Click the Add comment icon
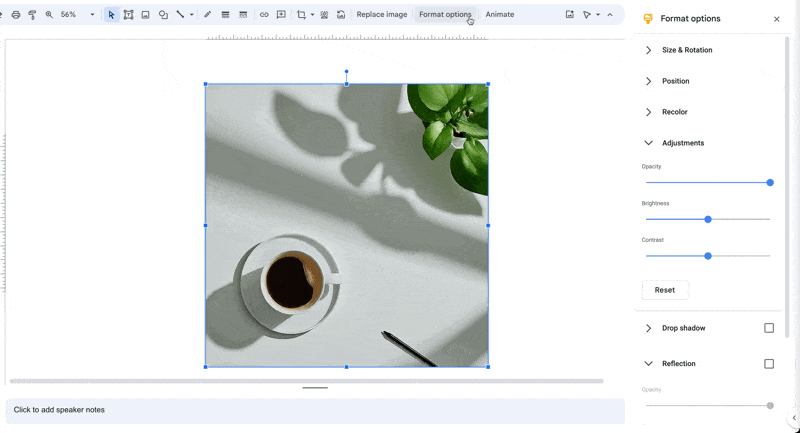This screenshot has height=433, width=800. click(x=281, y=15)
